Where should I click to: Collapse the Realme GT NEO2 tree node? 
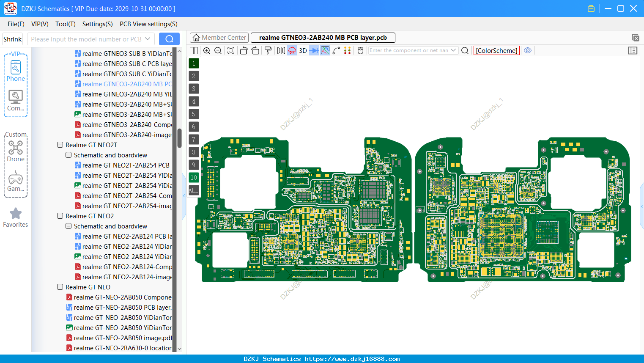click(x=60, y=216)
